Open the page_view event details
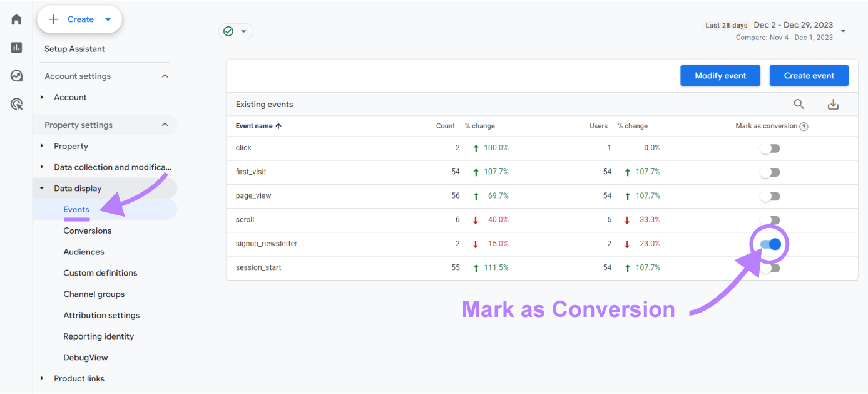Screen dimensions: 868x394 [253, 195]
